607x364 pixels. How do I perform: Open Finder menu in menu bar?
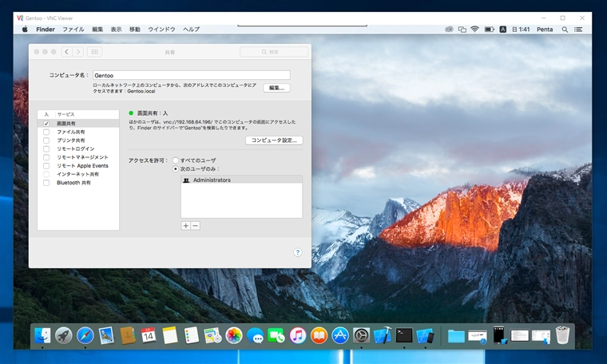coord(46,29)
